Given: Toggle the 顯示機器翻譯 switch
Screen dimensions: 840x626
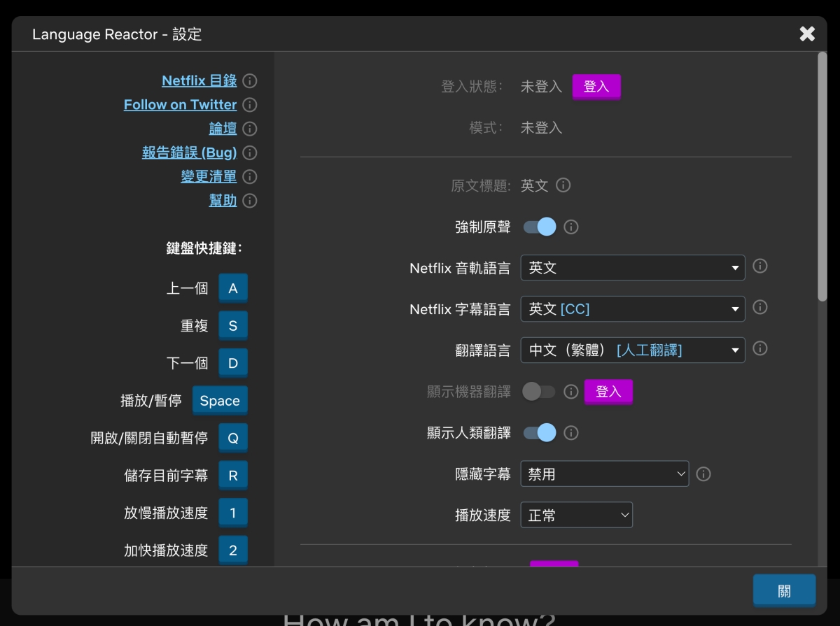Looking at the screenshot, I should coord(539,392).
